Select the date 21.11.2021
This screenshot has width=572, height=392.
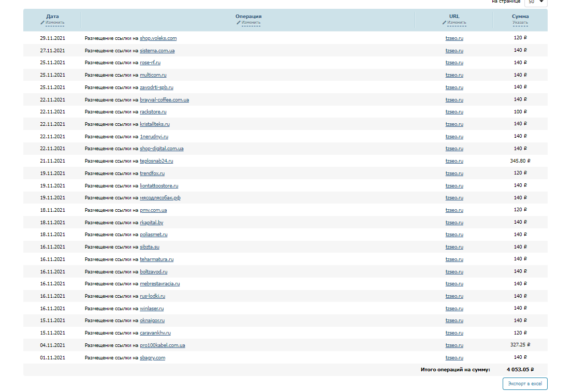click(x=52, y=161)
